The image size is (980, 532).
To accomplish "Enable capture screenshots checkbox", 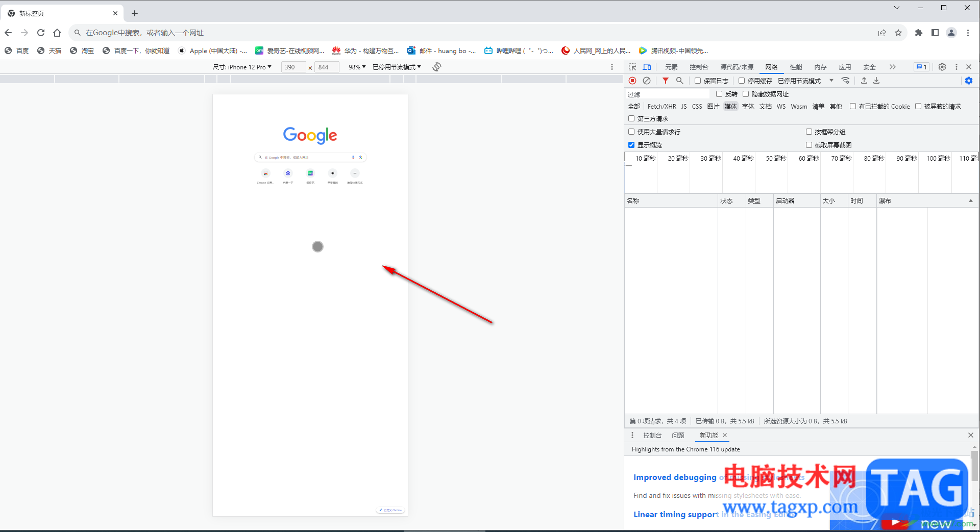I will tap(809, 145).
